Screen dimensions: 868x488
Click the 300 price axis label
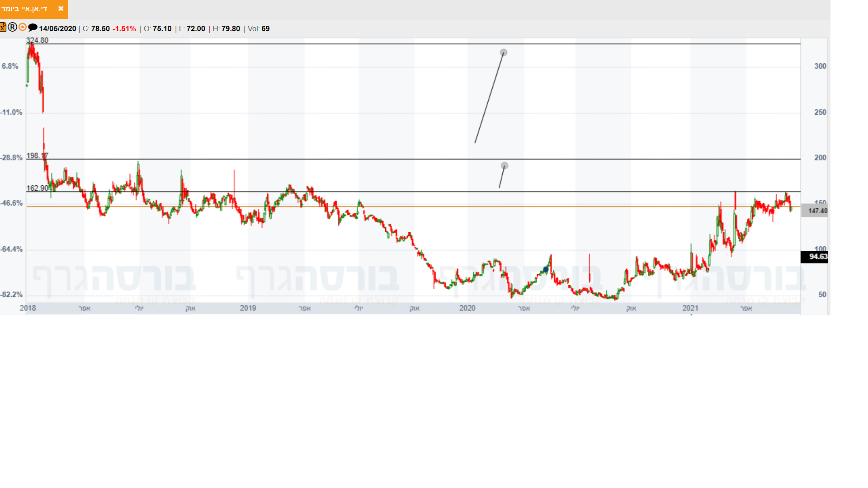pyautogui.click(x=820, y=66)
